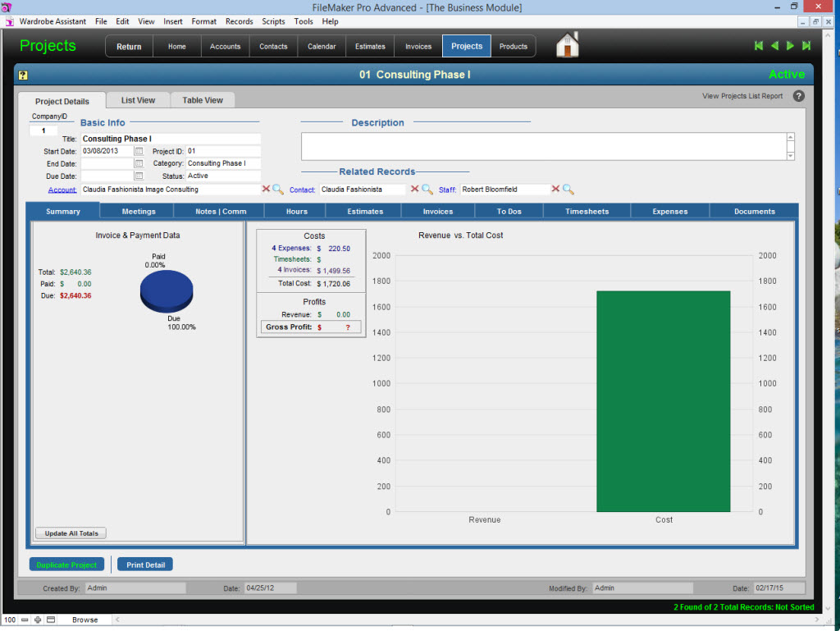Viewport: 840px width, 631px height.
Task: Open the File menu
Action: coord(101,21)
